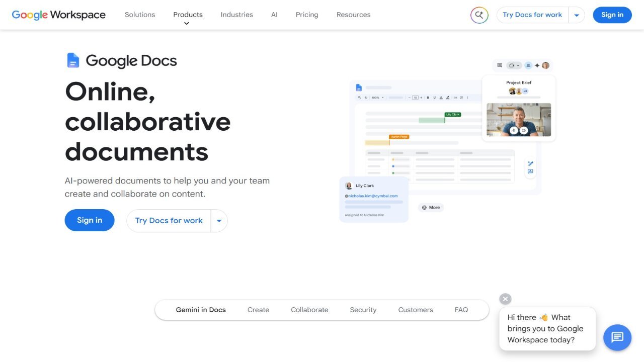Open the Solutions menu
This screenshot has height=362, width=644.
pos(140,15)
